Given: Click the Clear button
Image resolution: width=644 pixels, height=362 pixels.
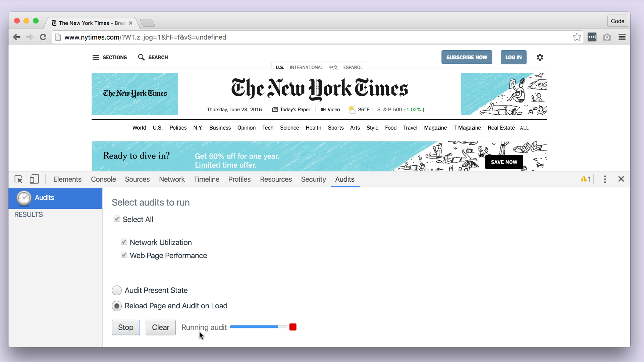Looking at the screenshot, I should coord(160,327).
